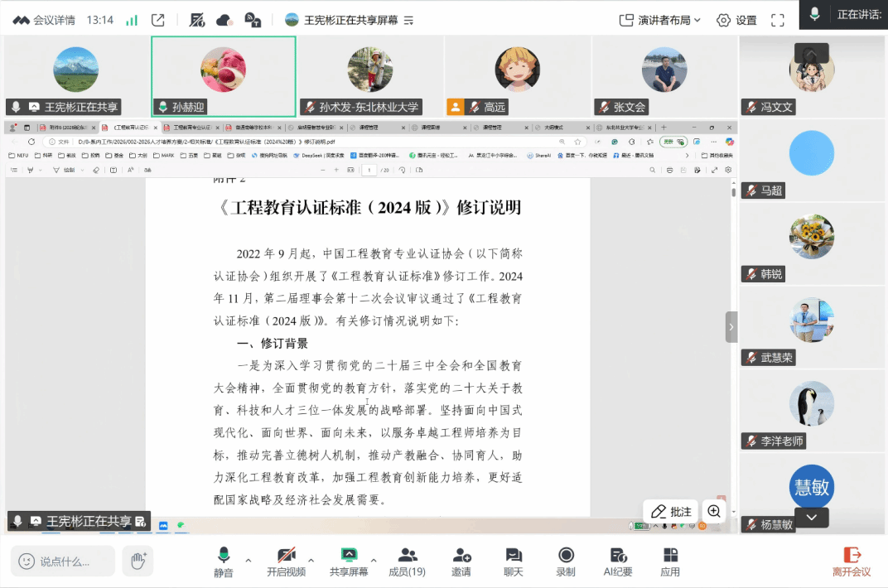Screen dimensions: 888x588
Task: Click the magnifier zoom icon beside 批注
Action: coord(714,512)
